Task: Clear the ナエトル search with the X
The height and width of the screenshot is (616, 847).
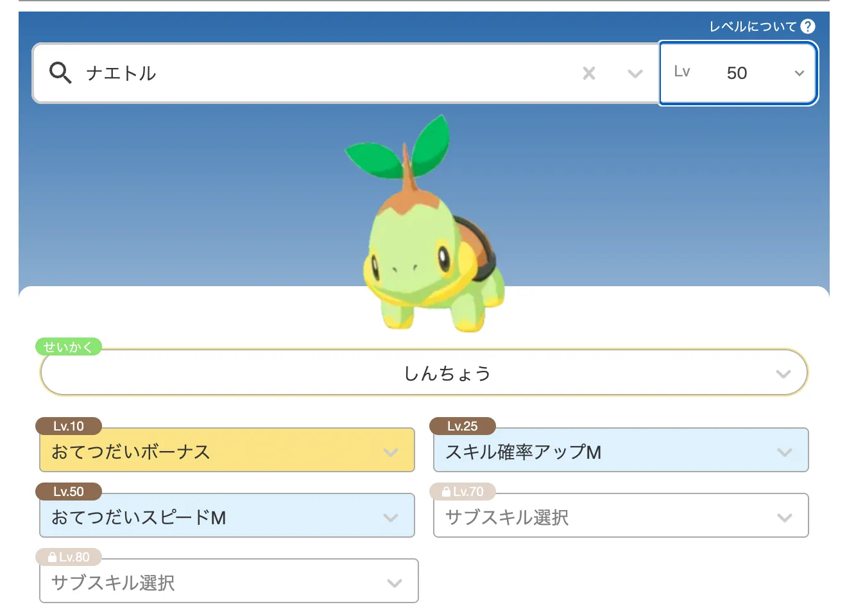Action: click(x=589, y=73)
